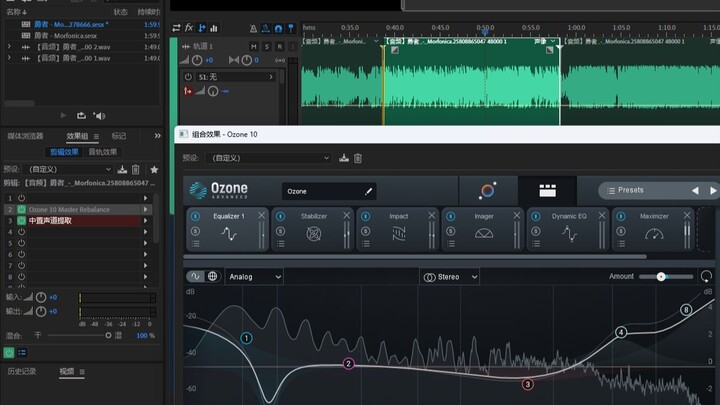Solo the Equalizer 1 module
Image resolution: width=720 pixels, height=405 pixels.
coord(195,231)
